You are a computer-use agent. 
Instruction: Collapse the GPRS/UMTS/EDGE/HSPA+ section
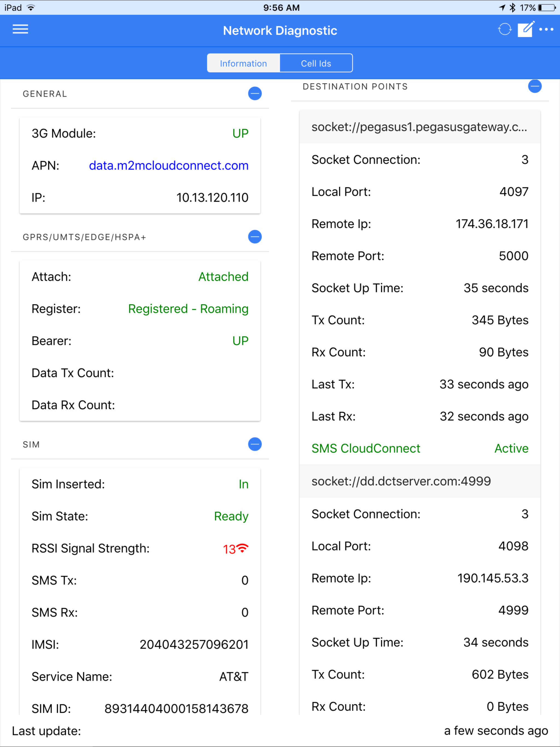[255, 237]
